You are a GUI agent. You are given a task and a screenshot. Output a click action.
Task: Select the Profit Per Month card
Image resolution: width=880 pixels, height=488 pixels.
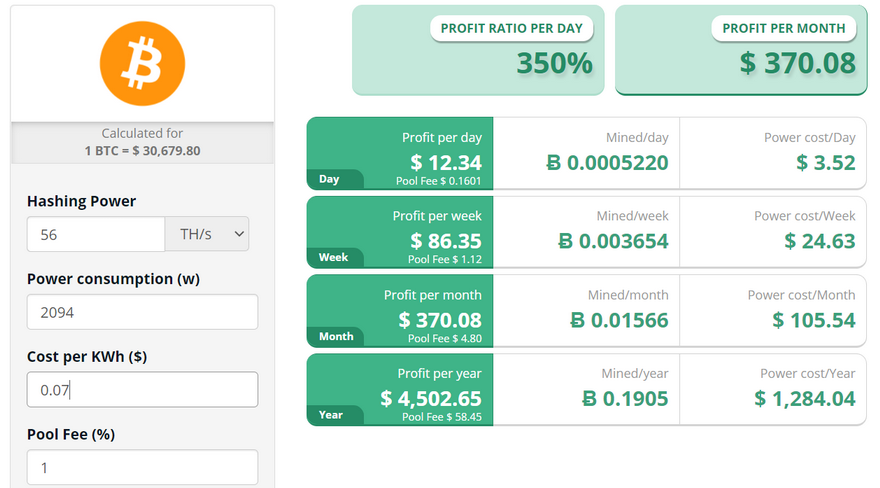click(x=740, y=50)
